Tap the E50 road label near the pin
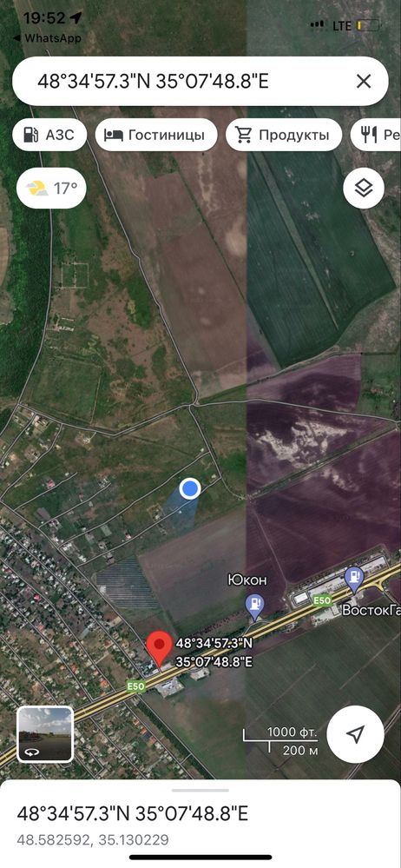 [136, 686]
